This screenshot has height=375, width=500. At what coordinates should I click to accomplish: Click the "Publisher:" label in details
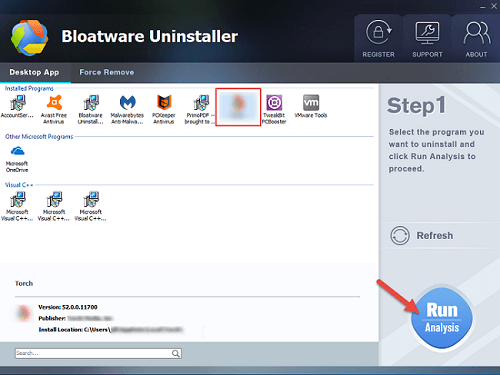click(x=52, y=318)
